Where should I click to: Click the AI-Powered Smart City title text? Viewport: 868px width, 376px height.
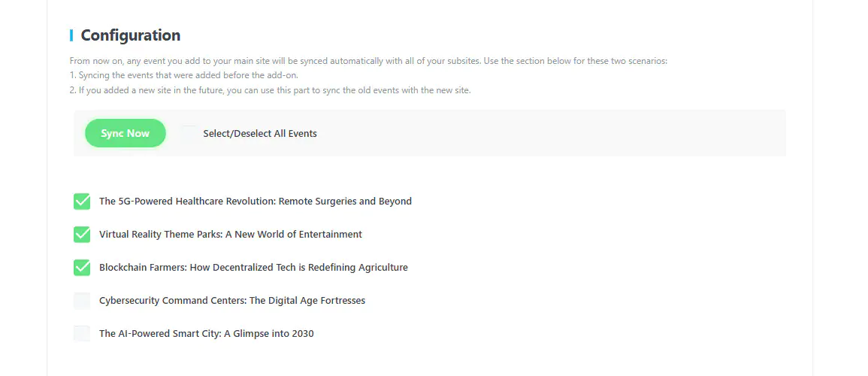click(x=207, y=334)
